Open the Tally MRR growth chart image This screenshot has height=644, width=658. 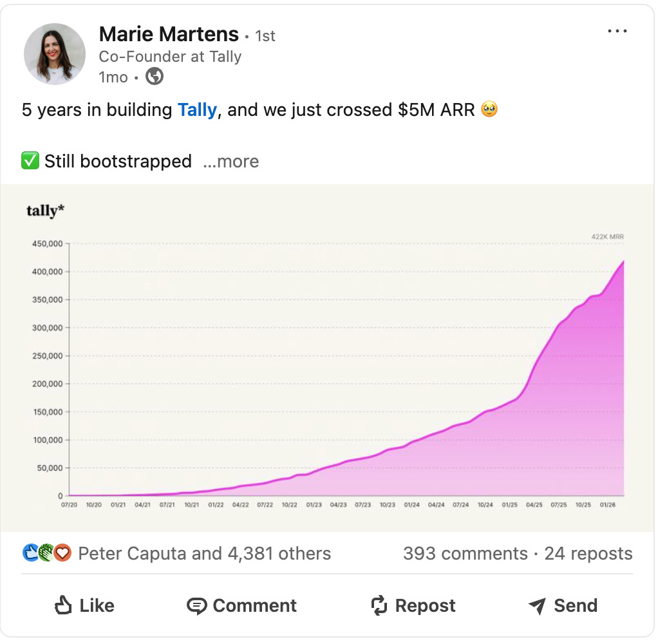(x=327, y=358)
